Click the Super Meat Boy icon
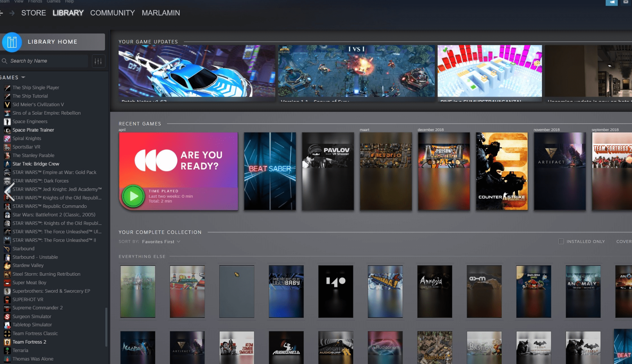Viewport: 632px width, 364px height. (7, 283)
